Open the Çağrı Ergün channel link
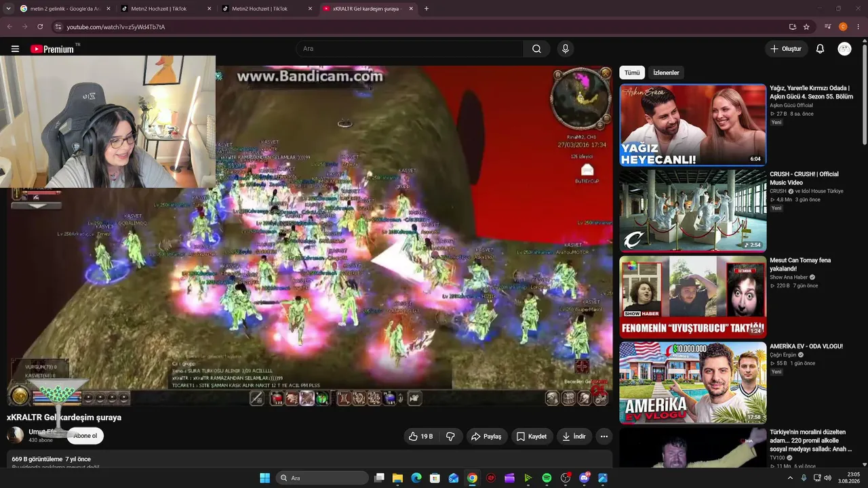The image size is (868, 488). (783, 355)
